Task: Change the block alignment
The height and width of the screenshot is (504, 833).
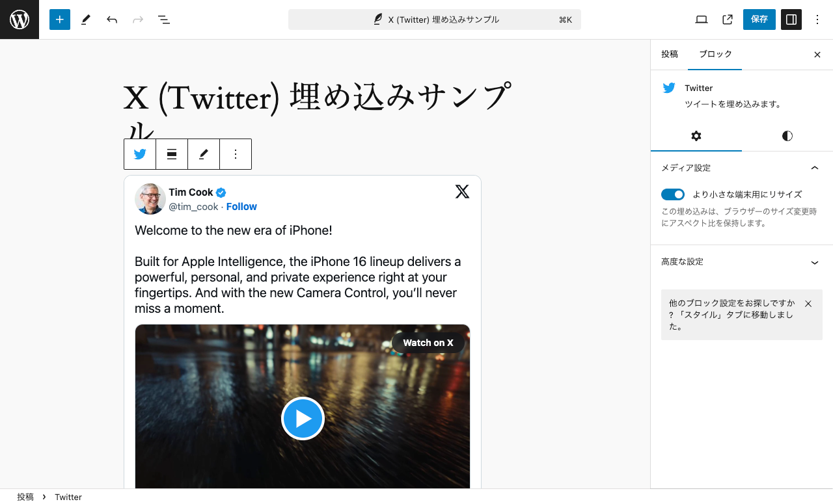Action: [172, 154]
